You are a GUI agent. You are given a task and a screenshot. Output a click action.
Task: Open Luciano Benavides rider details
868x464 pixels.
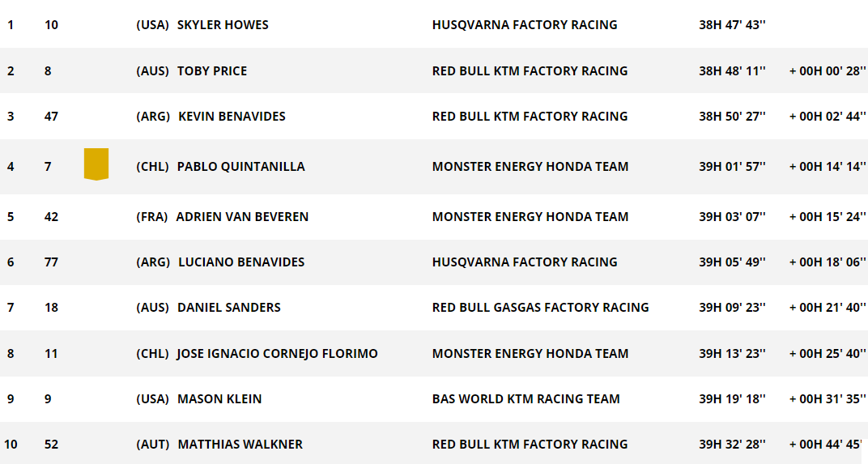[x=241, y=262]
